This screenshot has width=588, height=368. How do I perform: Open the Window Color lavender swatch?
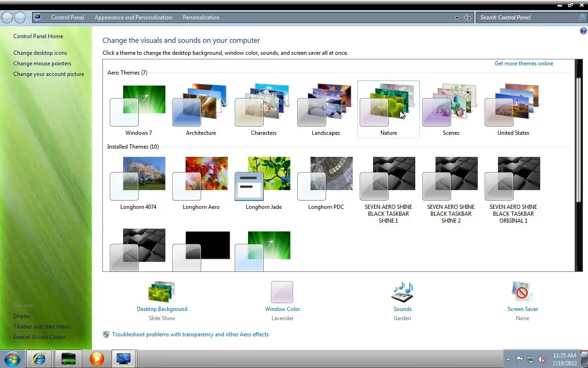pyautogui.click(x=282, y=292)
